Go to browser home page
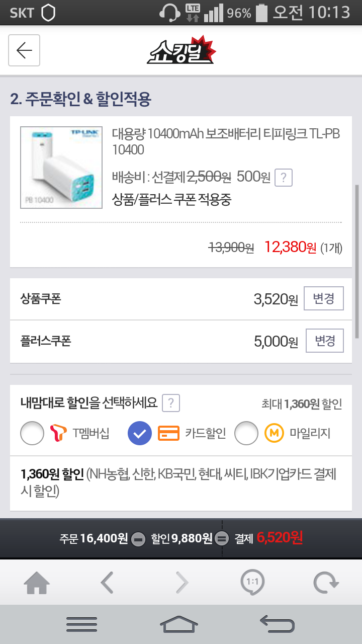 [x=37, y=584]
